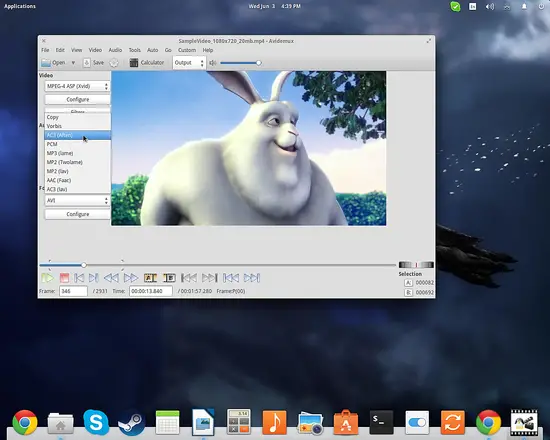Go to previous keyframe with rewind arrows
This screenshot has width=550, height=440.
pos(112,278)
